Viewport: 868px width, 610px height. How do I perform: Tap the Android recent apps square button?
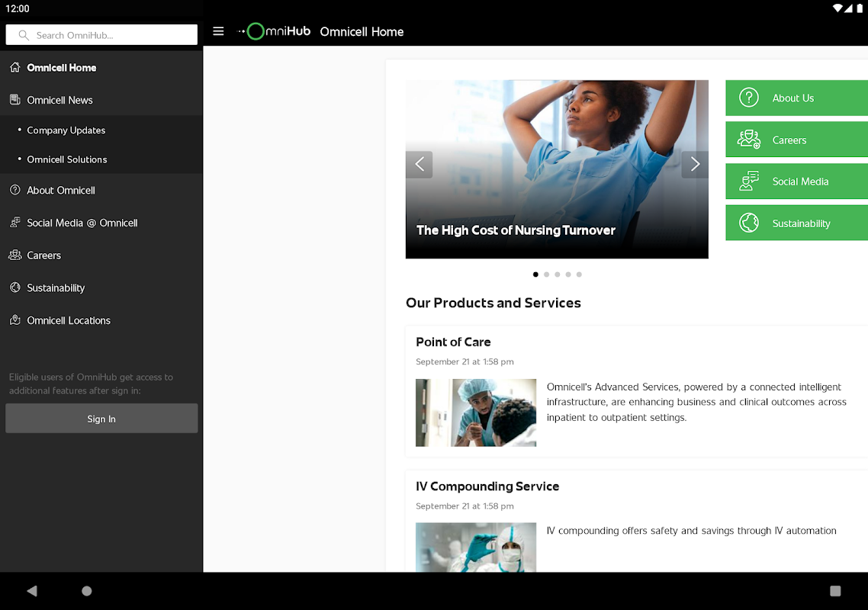[x=835, y=591]
